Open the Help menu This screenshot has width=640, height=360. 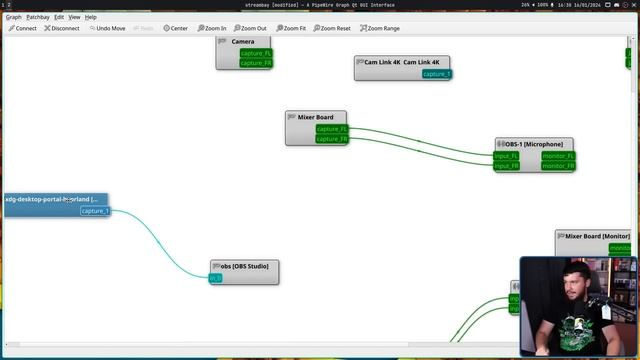90,17
